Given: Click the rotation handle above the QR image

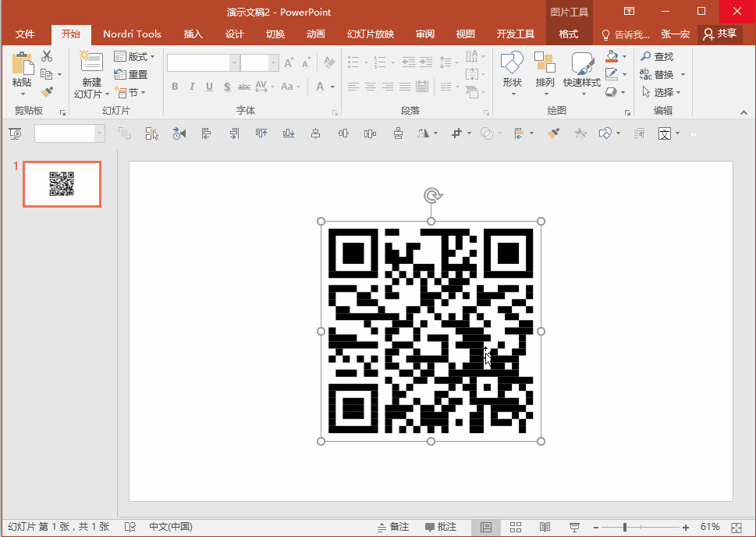Looking at the screenshot, I should pyautogui.click(x=433, y=196).
